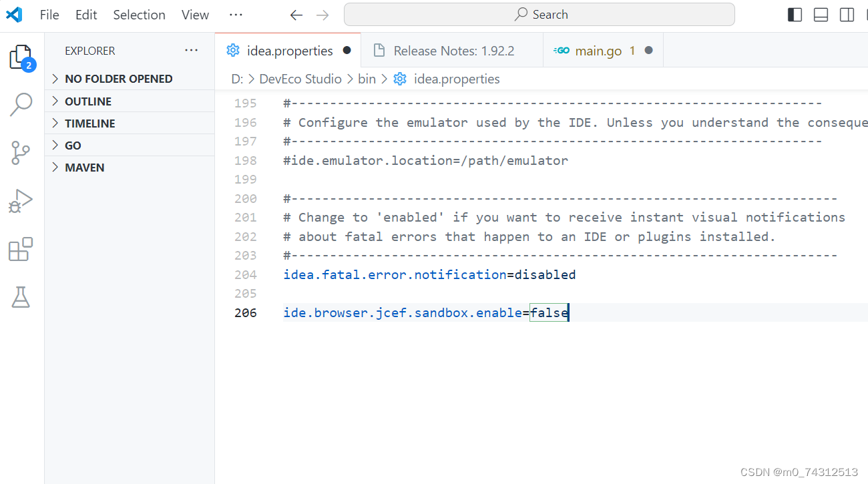Click the EXPLORER panel title
The width and height of the screenshot is (868, 484).
click(90, 51)
